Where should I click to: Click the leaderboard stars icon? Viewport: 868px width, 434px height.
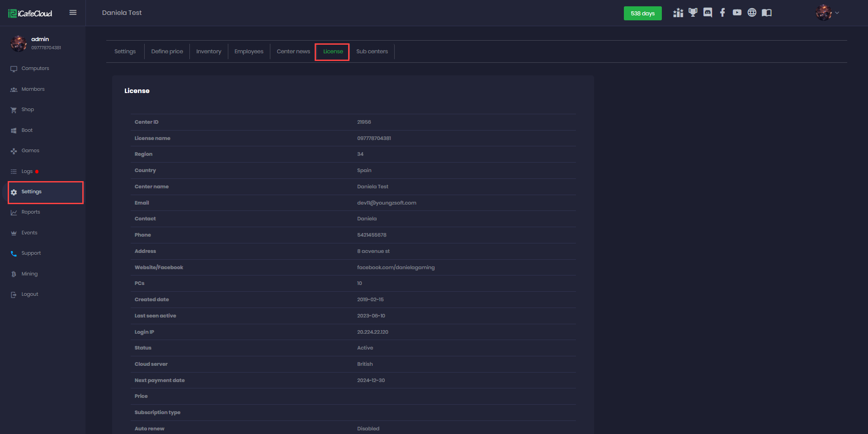678,13
